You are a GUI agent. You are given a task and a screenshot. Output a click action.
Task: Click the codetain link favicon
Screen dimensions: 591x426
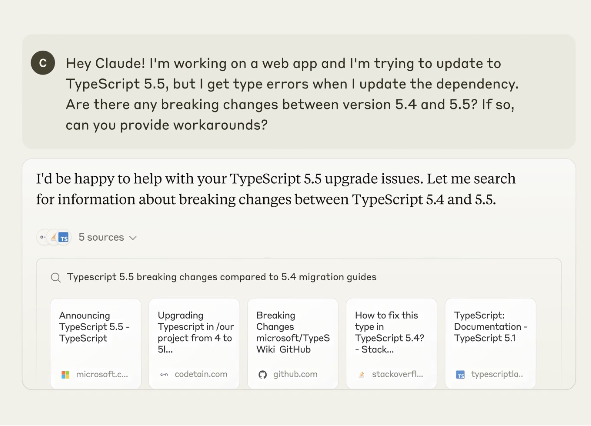[164, 375]
